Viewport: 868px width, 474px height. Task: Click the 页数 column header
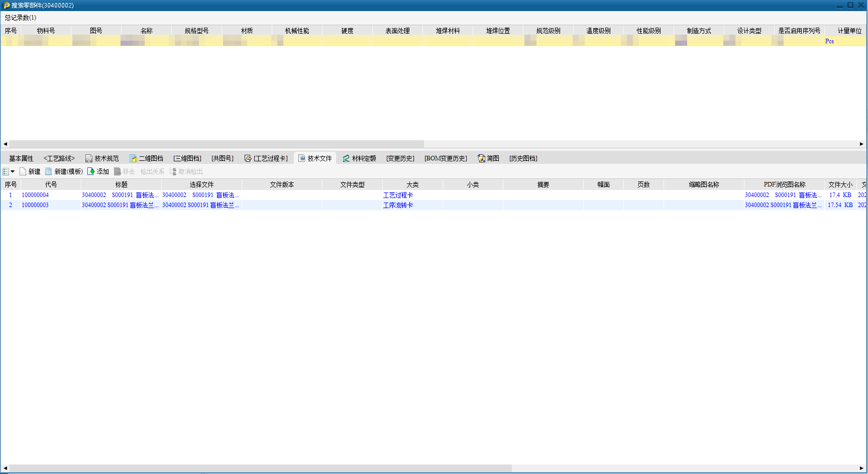tap(643, 184)
